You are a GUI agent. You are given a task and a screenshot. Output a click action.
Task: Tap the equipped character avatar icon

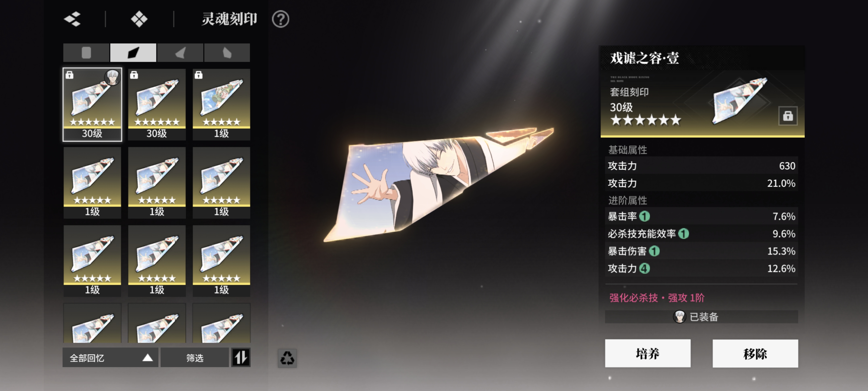tap(679, 316)
